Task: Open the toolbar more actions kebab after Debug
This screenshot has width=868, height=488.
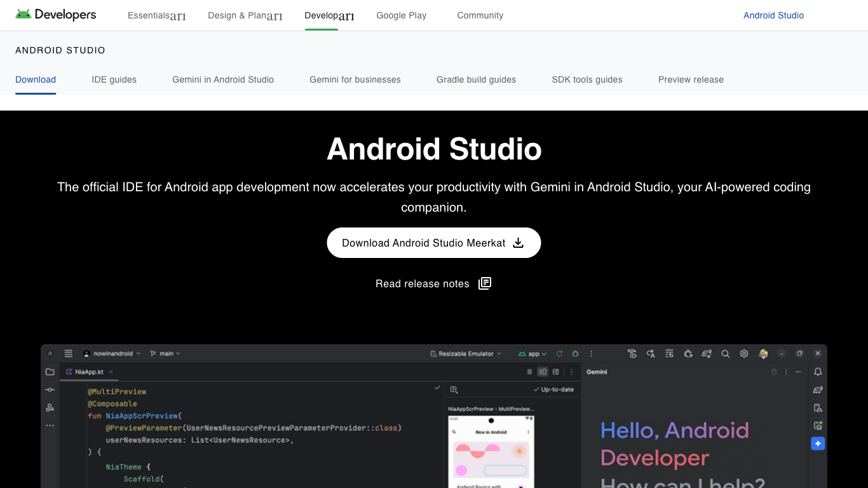Action: tap(592, 354)
